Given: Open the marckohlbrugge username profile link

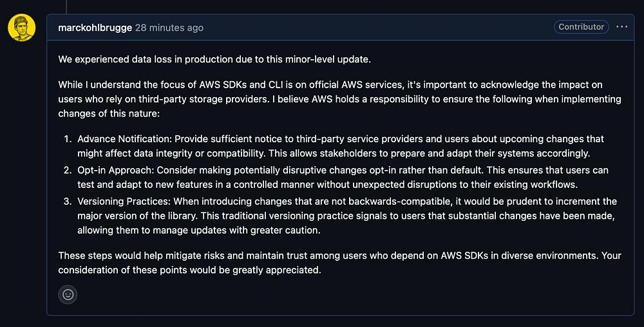Looking at the screenshot, I should tap(95, 28).
